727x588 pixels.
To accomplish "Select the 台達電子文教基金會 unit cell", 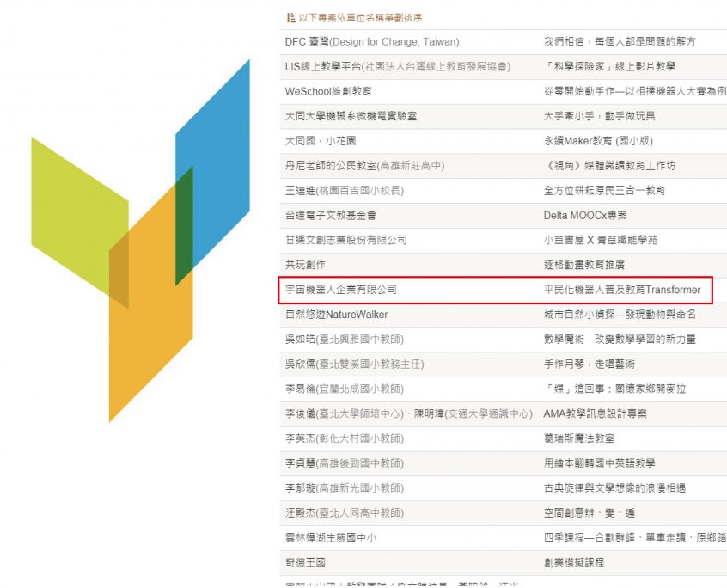I will tap(330, 216).
